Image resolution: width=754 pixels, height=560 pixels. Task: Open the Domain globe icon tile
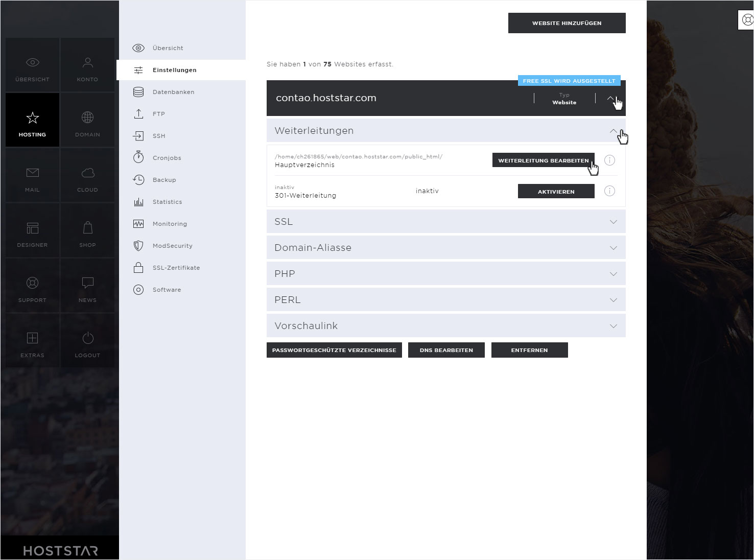87,120
